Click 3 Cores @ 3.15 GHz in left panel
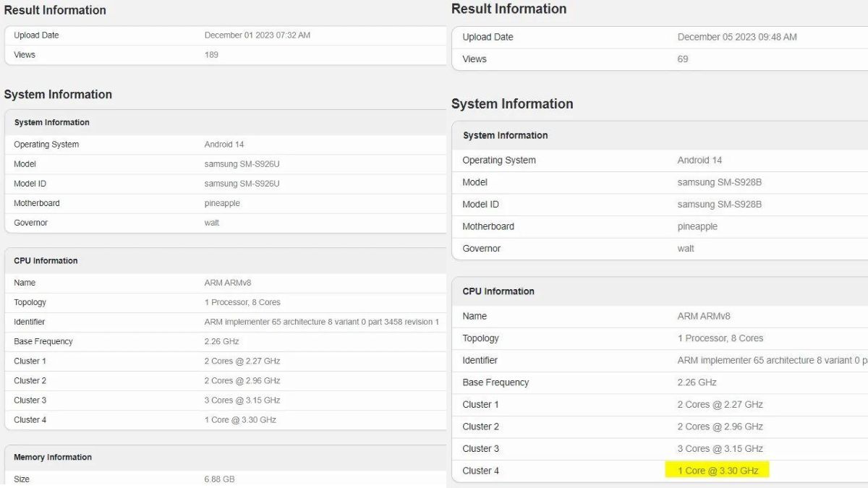The image size is (868, 488). point(242,400)
